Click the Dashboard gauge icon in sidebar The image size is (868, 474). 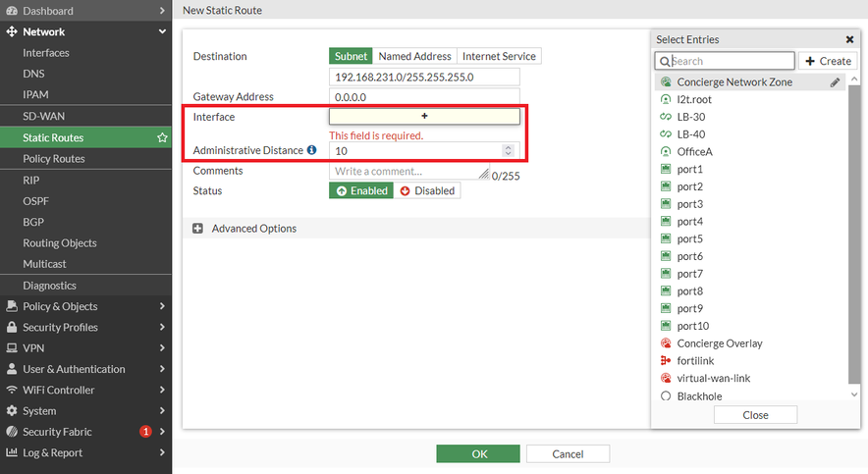[12, 11]
